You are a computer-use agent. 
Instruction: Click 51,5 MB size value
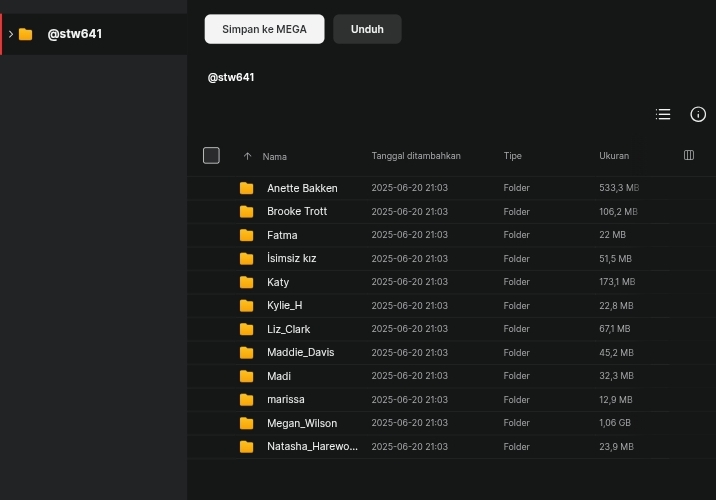tap(616, 258)
